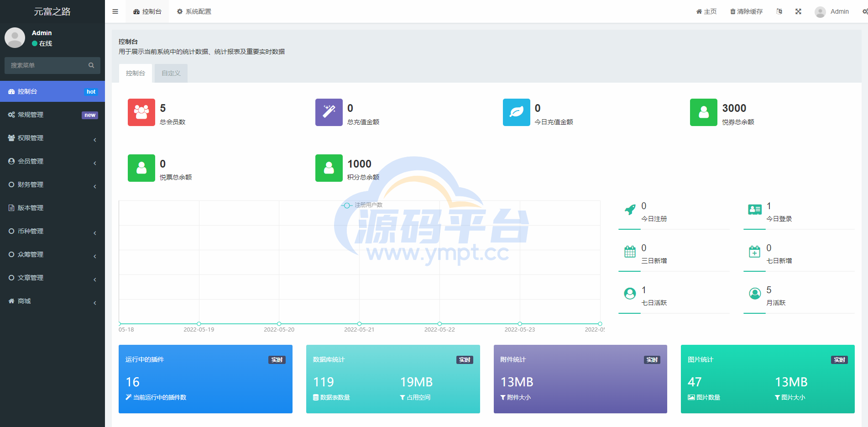868x427 pixels.
Task: Open 版本管理 sidebar item
Action: click(x=52, y=208)
